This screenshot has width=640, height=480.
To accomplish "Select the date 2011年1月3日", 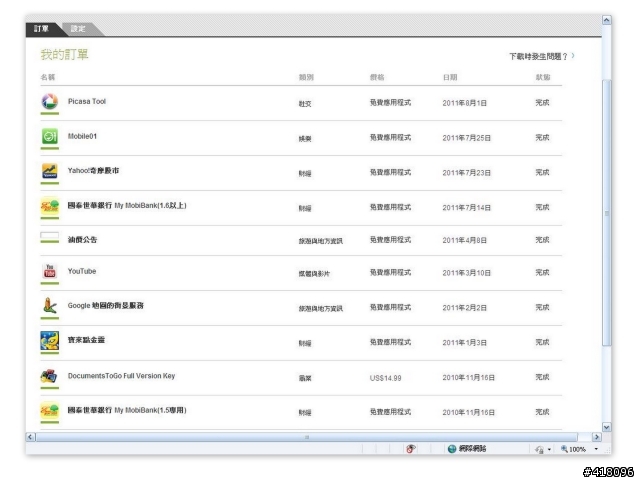I will click(x=464, y=343).
